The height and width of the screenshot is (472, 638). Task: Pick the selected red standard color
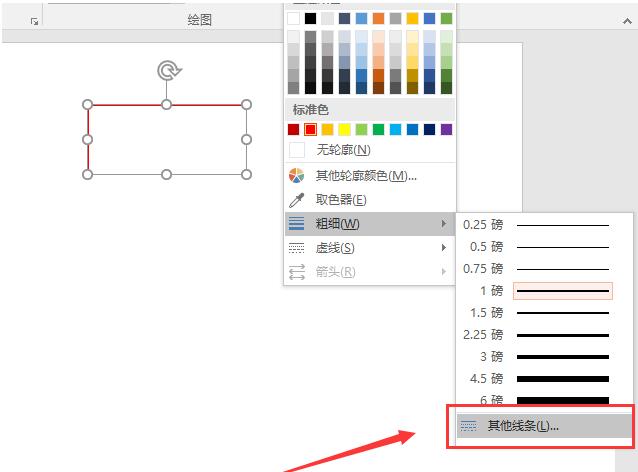click(x=310, y=129)
